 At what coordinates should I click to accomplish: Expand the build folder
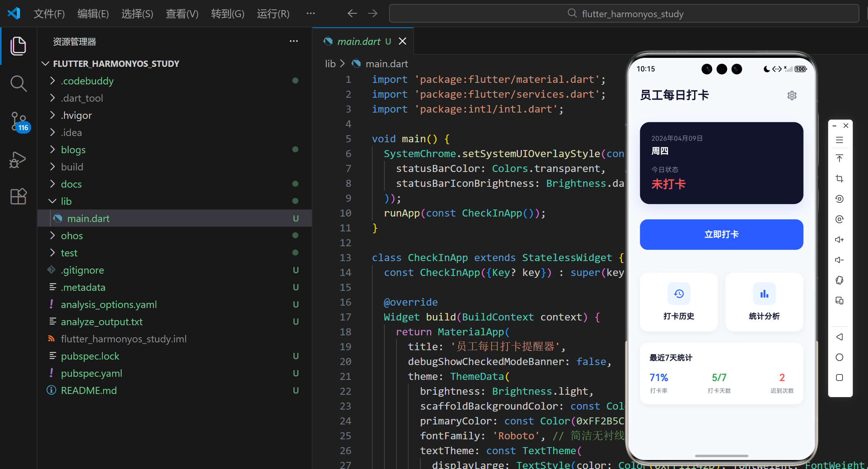coord(53,167)
